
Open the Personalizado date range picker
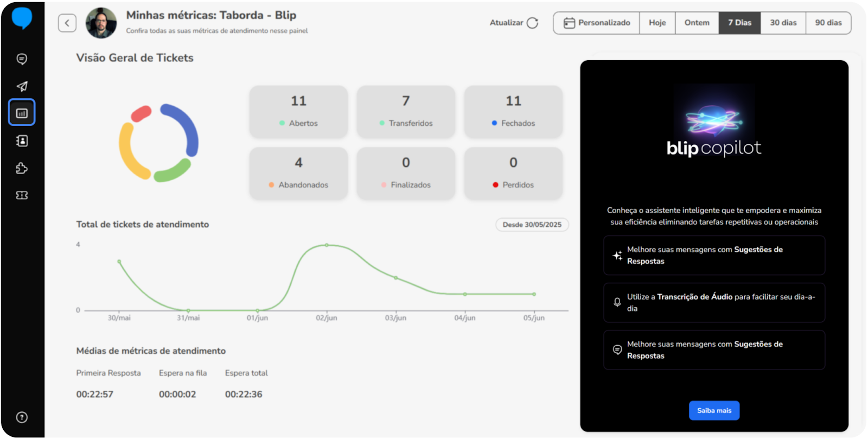(x=597, y=23)
